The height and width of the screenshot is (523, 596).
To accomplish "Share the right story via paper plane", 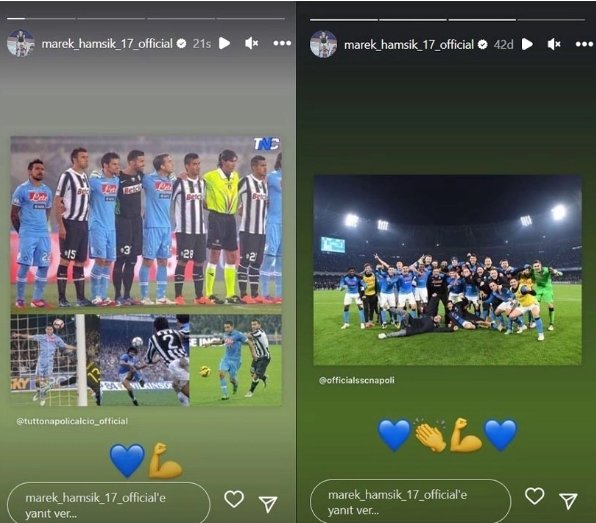I will [x=569, y=501].
